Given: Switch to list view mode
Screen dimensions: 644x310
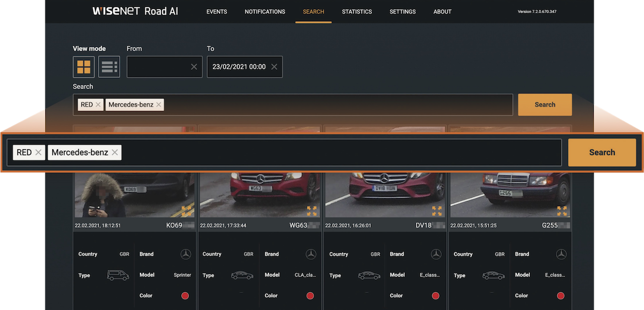Looking at the screenshot, I should click(x=109, y=67).
